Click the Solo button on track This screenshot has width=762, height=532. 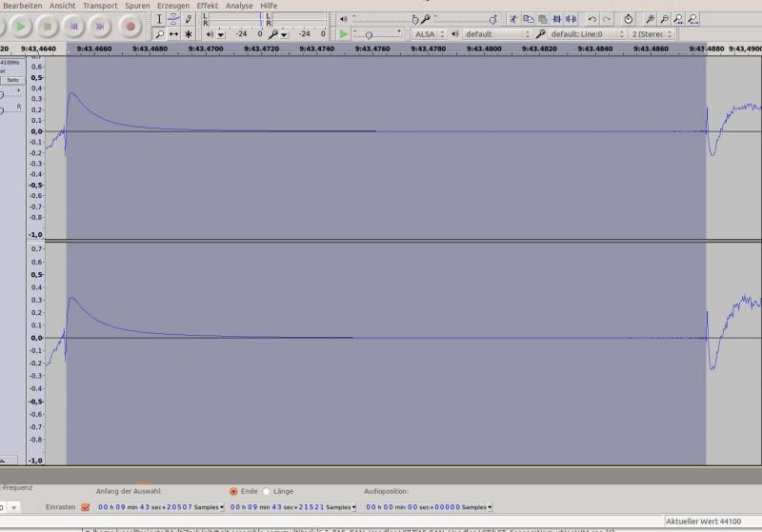click(12, 80)
